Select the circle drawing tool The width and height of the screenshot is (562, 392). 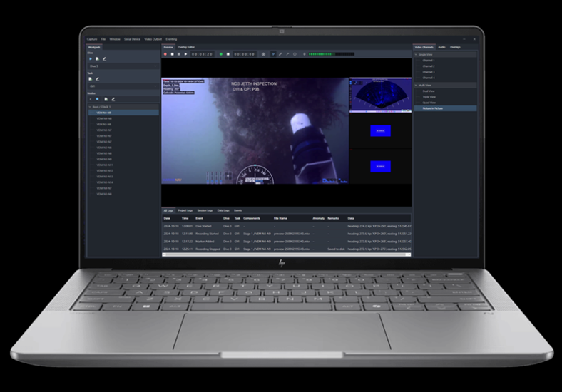[295, 54]
